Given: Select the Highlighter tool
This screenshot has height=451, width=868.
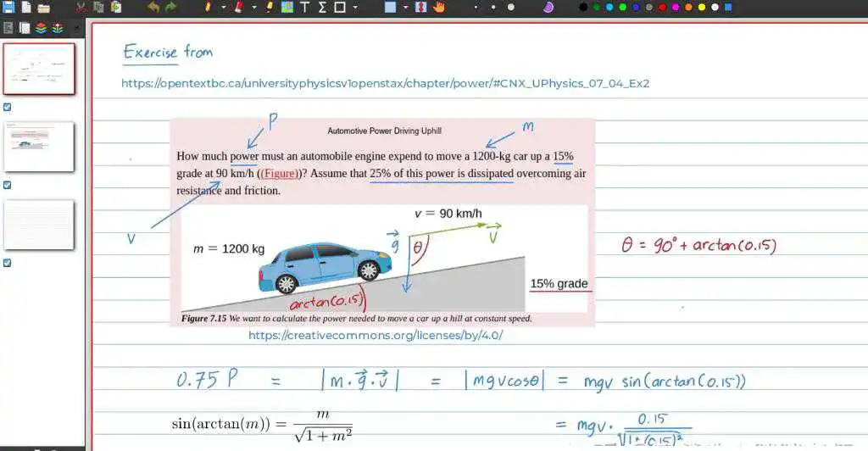Looking at the screenshot, I should tap(270, 8).
